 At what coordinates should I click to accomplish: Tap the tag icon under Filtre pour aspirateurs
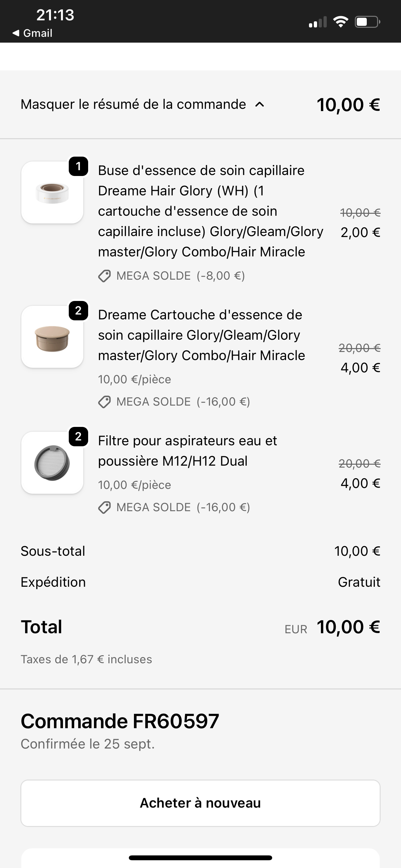coord(105,507)
